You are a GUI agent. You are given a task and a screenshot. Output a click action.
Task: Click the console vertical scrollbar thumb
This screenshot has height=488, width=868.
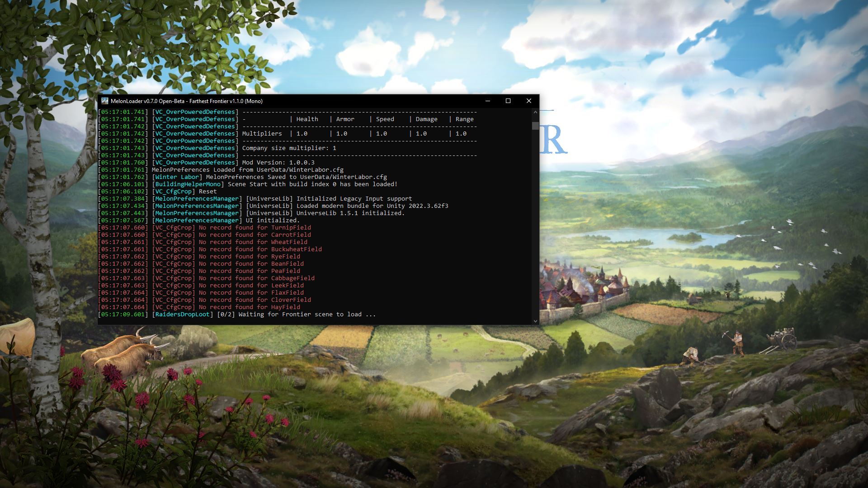click(x=535, y=126)
